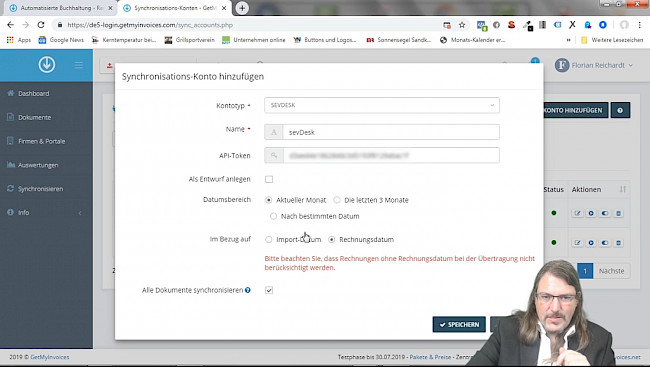
Task: Toggle the activate switch in first account row
Action: tap(605, 213)
